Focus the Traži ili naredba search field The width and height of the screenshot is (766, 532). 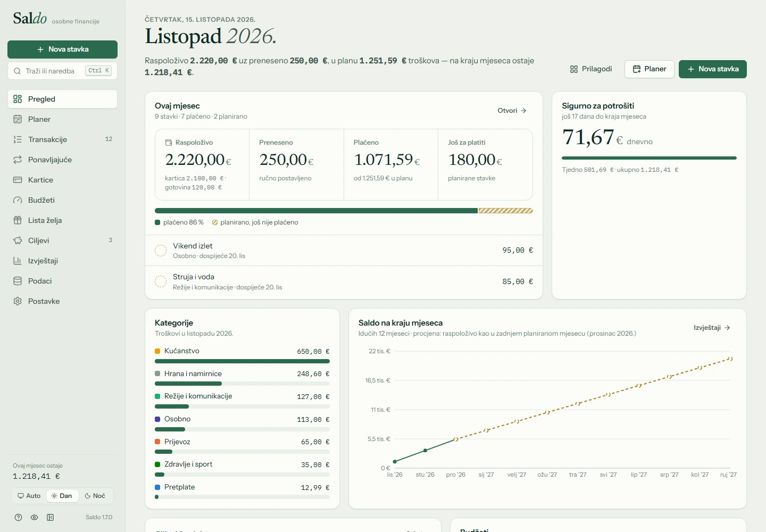[x=62, y=71]
